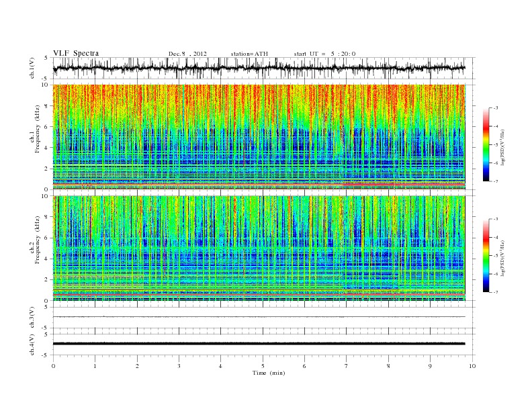The image size is (532, 411).
Task: Click the '9' tick label on time axis
Action: click(x=430, y=366)
